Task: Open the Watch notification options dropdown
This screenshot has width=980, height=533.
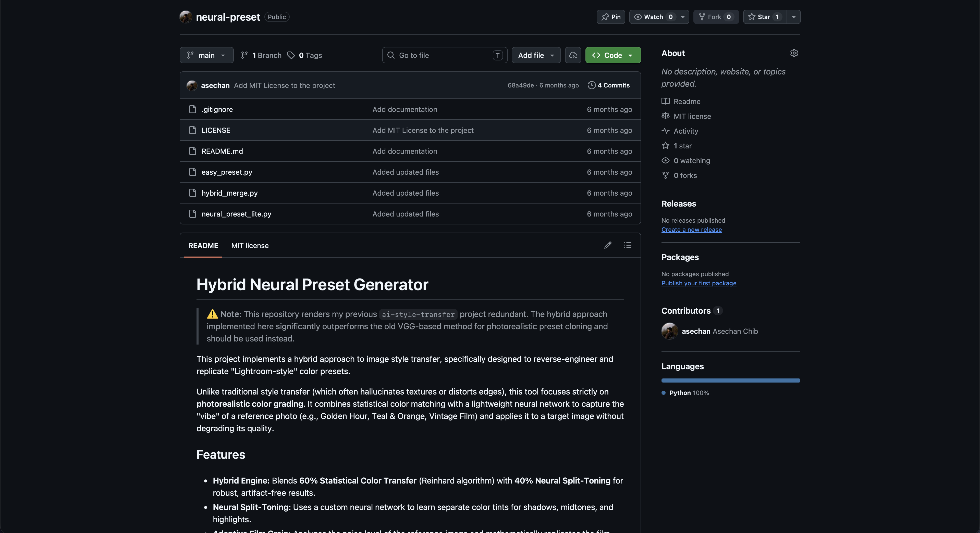Action: pyautogui.click(x=682, y=17)
